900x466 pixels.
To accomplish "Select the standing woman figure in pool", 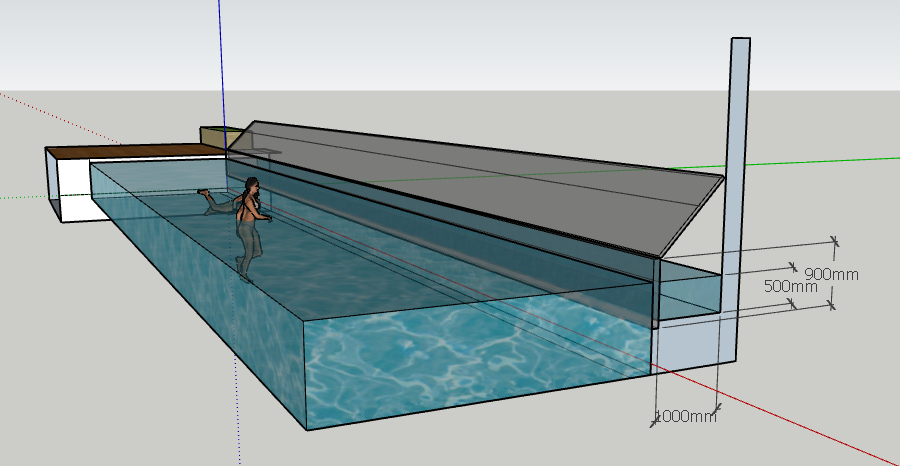I will 251,230.
